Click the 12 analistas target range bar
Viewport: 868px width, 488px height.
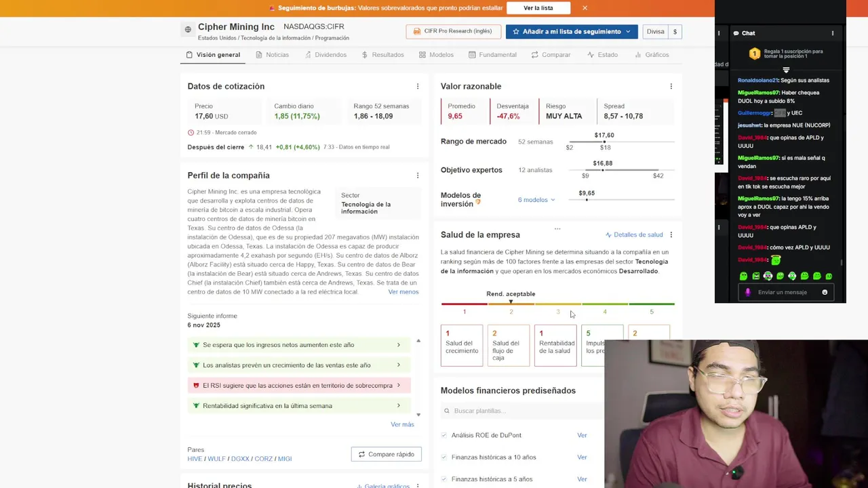(620, 170)
